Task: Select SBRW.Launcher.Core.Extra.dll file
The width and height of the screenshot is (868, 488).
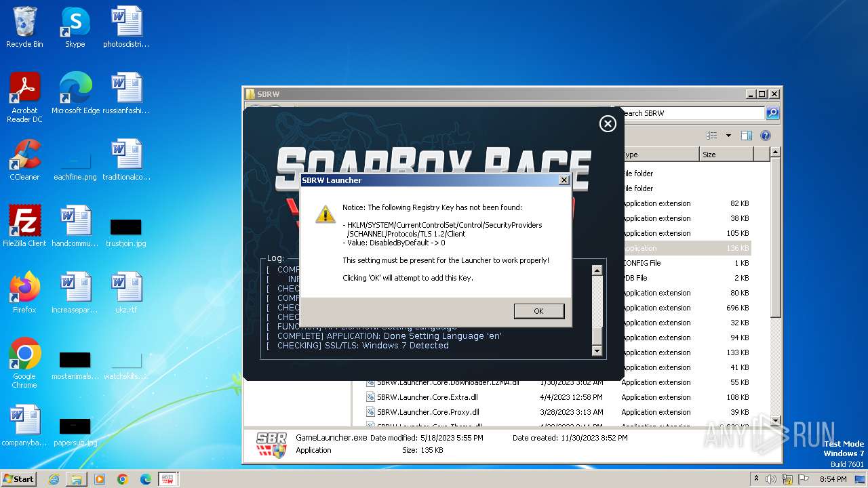Action: (x=427, y=397)
